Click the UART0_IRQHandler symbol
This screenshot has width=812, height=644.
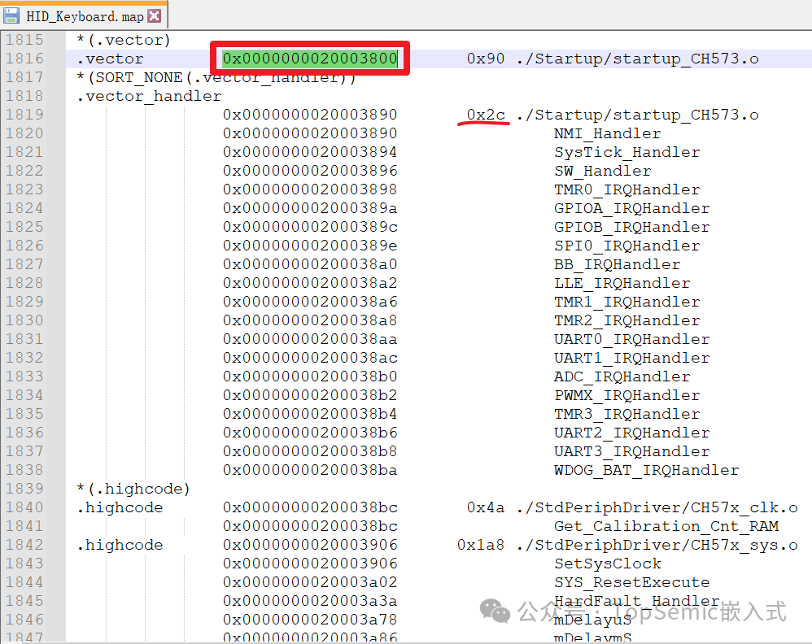click(x=631, y=339)
